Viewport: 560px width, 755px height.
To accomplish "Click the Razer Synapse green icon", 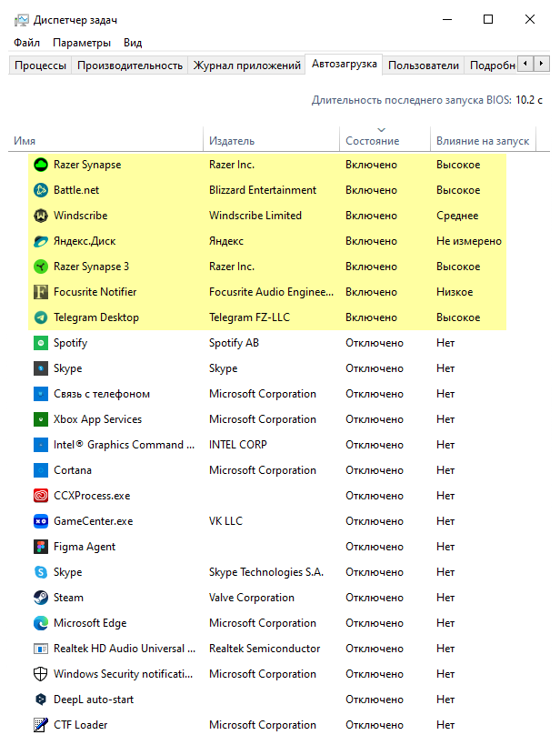I will 41,165.
